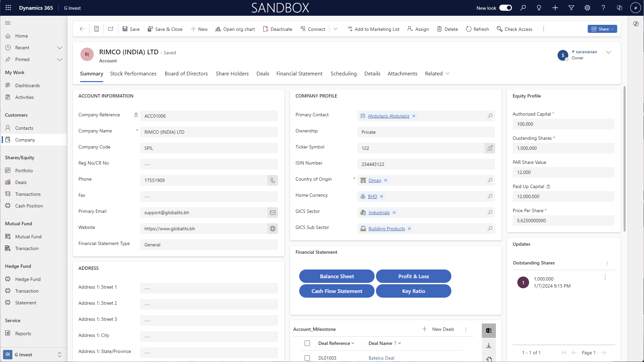
Task: Open the Abdulaziz Abdulaziz contact link
Action: pyautogui.click(x=388, y=116)
